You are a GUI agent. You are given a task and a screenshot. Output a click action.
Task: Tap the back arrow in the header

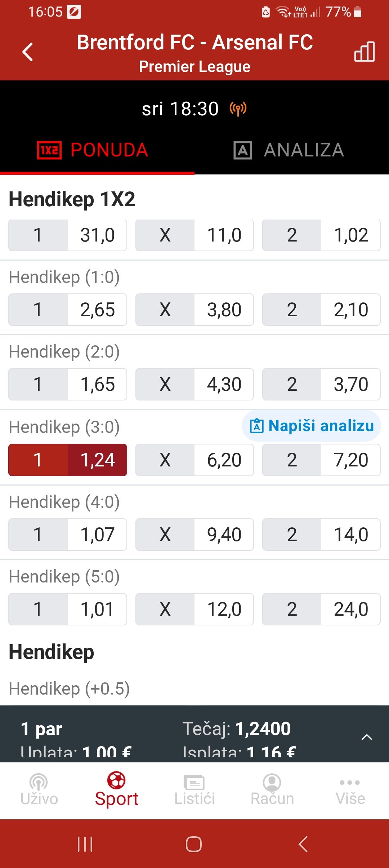[x=28, y=52]
